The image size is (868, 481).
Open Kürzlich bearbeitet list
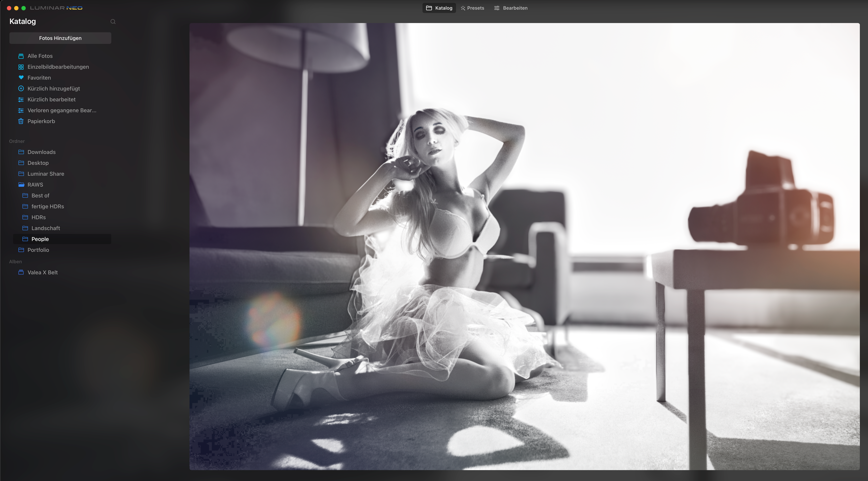[x=51, y=99]
